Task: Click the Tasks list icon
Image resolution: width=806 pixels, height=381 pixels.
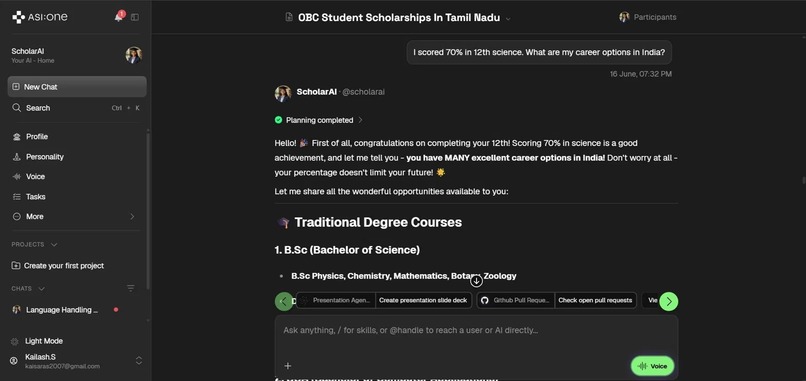Action: [x=16, y=196]
